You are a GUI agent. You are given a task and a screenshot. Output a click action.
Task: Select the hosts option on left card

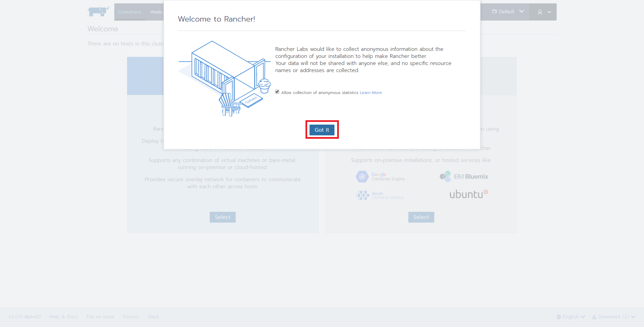point(223,217)
